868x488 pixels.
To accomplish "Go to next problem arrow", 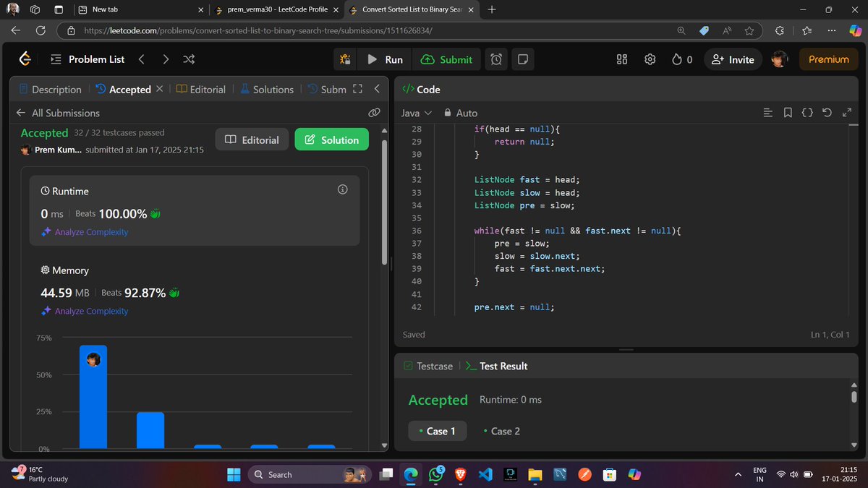I will point(166,59).
